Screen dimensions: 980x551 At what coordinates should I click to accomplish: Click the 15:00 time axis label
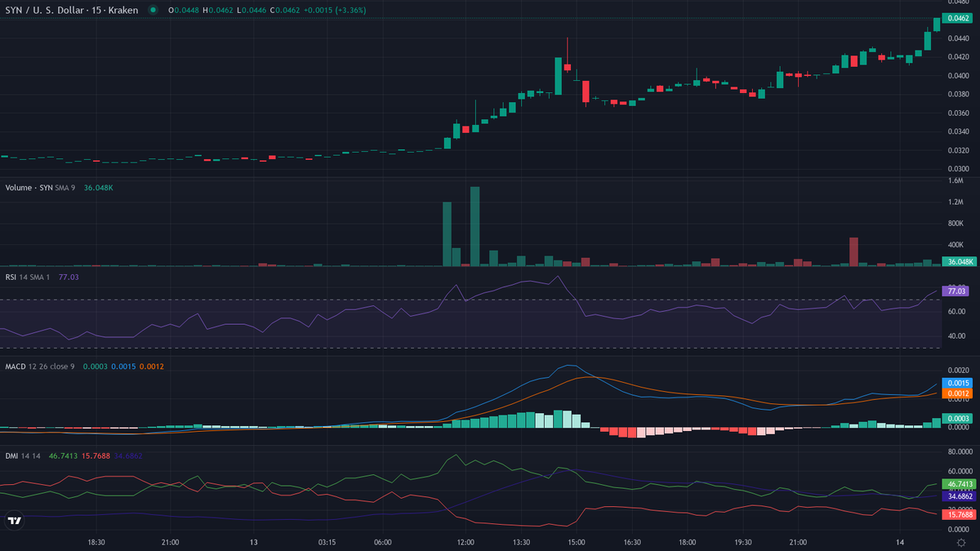pos(577,542)
